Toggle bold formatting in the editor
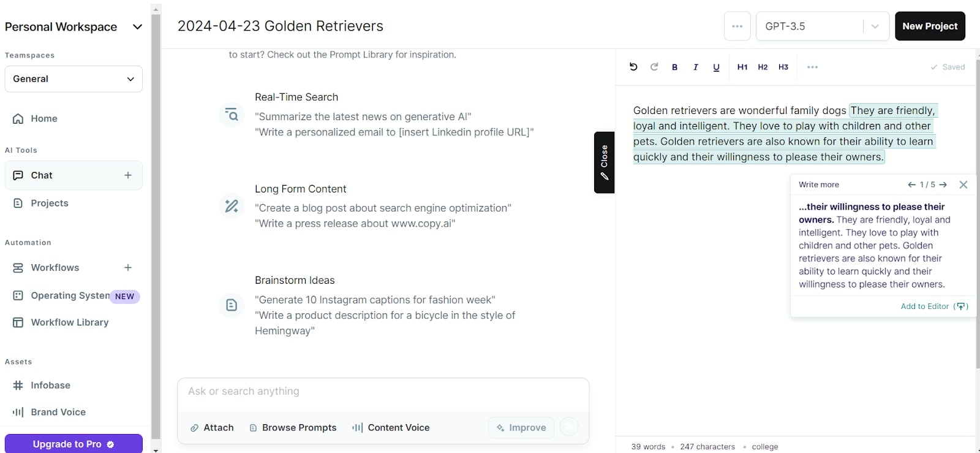The width and height of the screenshot is (980, 453). [x=674, y=67]
